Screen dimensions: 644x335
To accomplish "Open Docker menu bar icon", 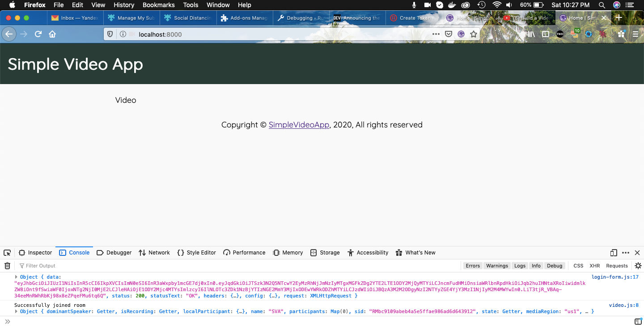I will click(x=452, y=5).
